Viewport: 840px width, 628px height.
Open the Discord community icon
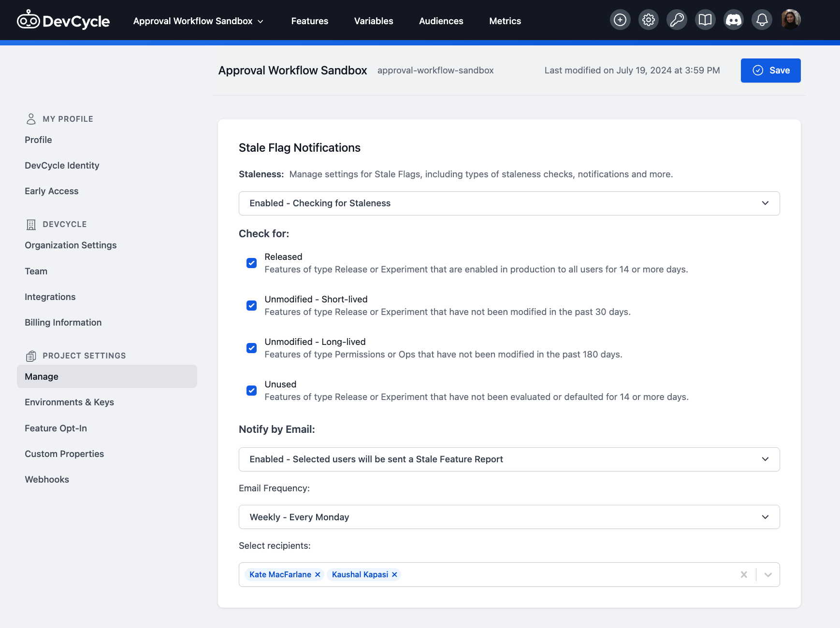[733, 20]
